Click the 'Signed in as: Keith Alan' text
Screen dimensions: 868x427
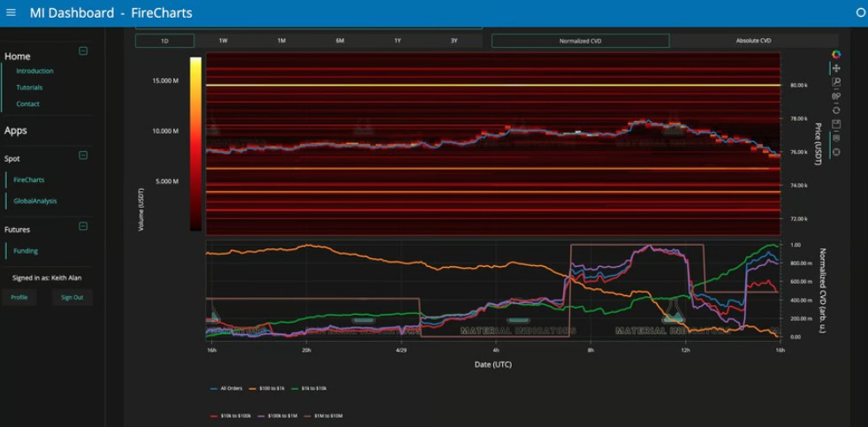47,278
